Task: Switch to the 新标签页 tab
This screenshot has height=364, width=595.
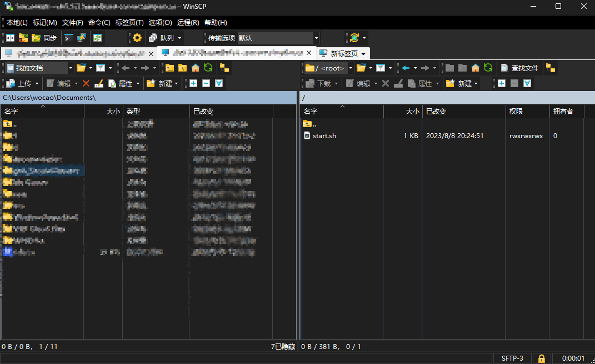Action: (343, 53)
